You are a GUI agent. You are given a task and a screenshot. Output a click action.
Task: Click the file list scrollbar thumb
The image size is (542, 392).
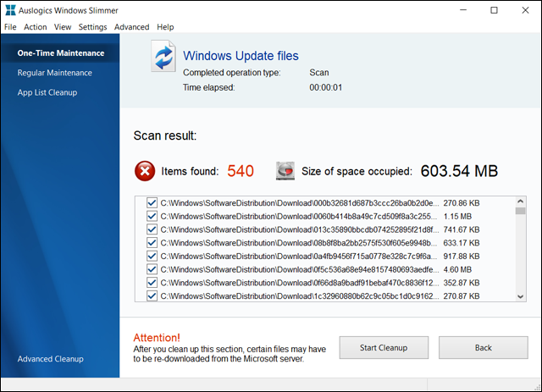click(521, 211)
